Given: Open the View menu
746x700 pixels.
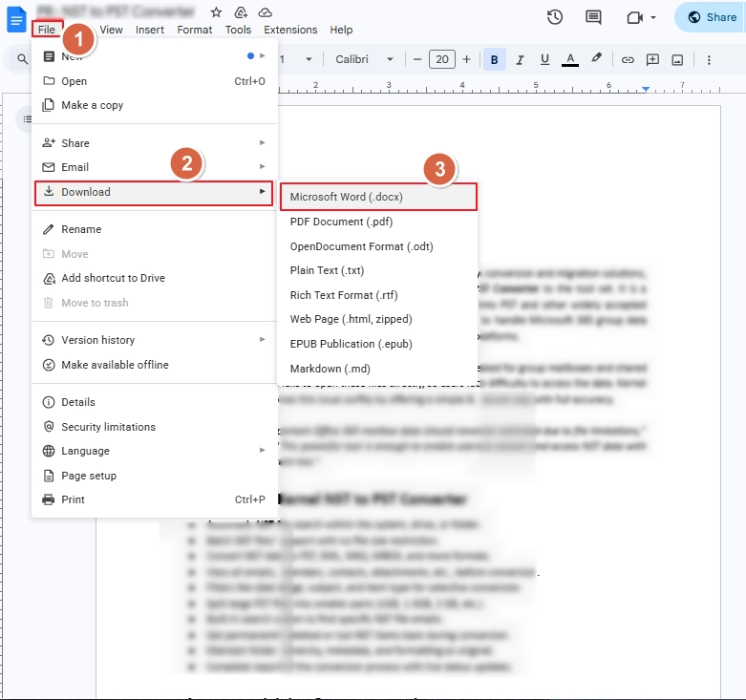Looking at the screenshot, I should click(112, 30).
